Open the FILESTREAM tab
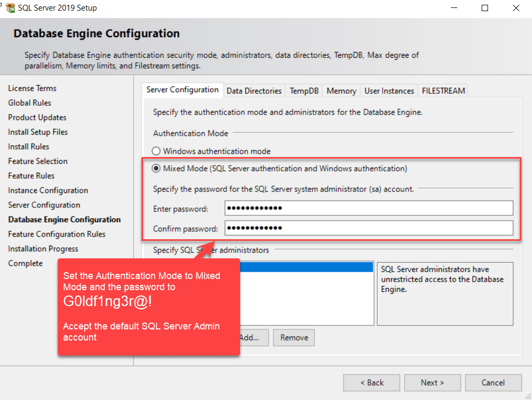Image resolution: width=532 pixels, height=400 pixels. tap(443, 90)
